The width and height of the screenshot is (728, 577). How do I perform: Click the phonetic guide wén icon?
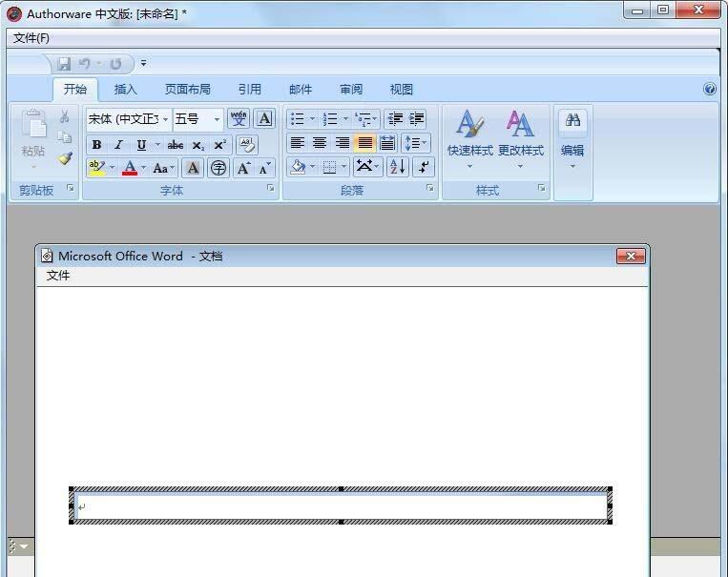(239, 119)
